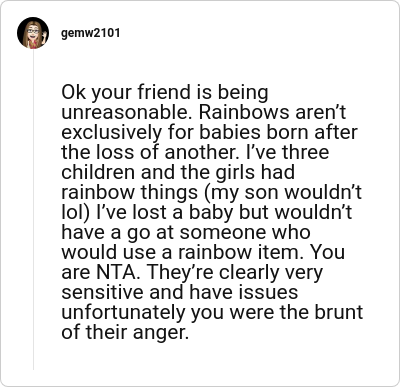This screenshot has height=387, width=400.
Task: Click the phrase "I've lost a baby"
Action: (164, 212)
